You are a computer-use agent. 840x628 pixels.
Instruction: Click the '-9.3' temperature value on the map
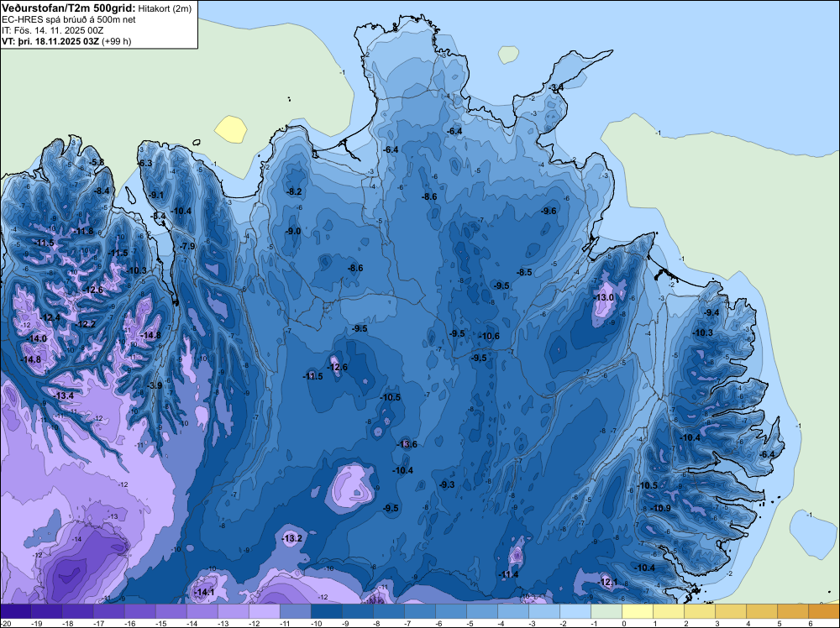point(447,485)
